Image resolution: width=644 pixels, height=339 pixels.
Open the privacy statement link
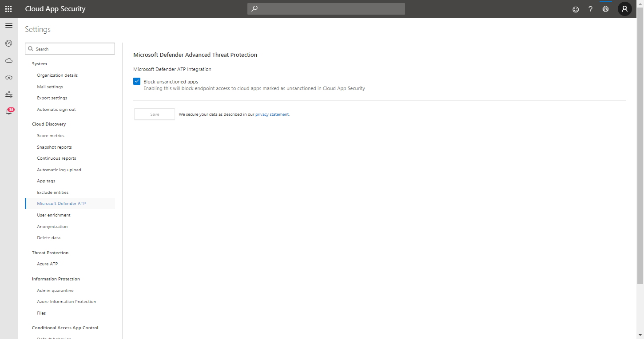[x=272, y=114]
